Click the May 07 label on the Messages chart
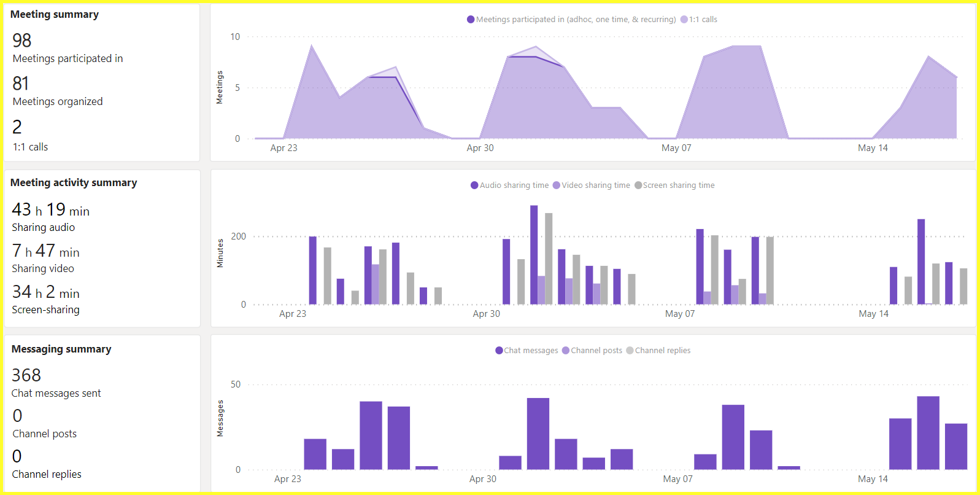The width and height of the screenshot is (980, 495). (x=677, y=479)
